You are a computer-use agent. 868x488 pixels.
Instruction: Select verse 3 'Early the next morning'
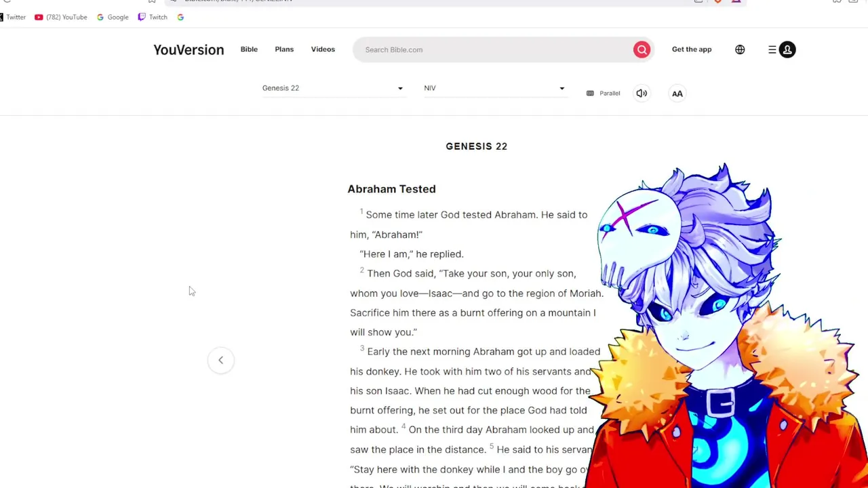point(418,352)
